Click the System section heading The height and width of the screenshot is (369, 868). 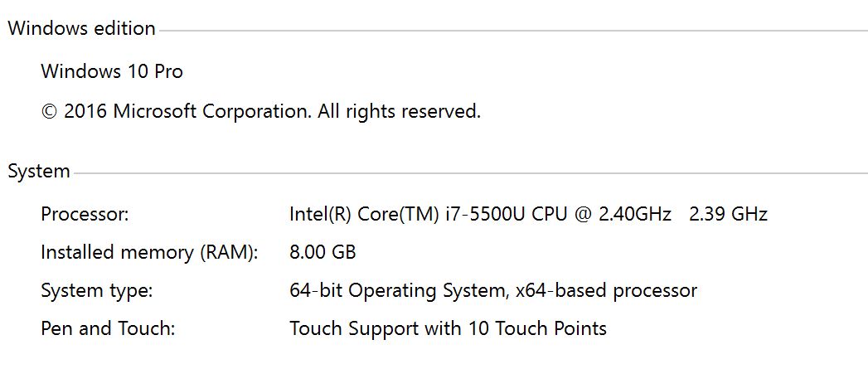pyautogui.click(x=38, y=172)
